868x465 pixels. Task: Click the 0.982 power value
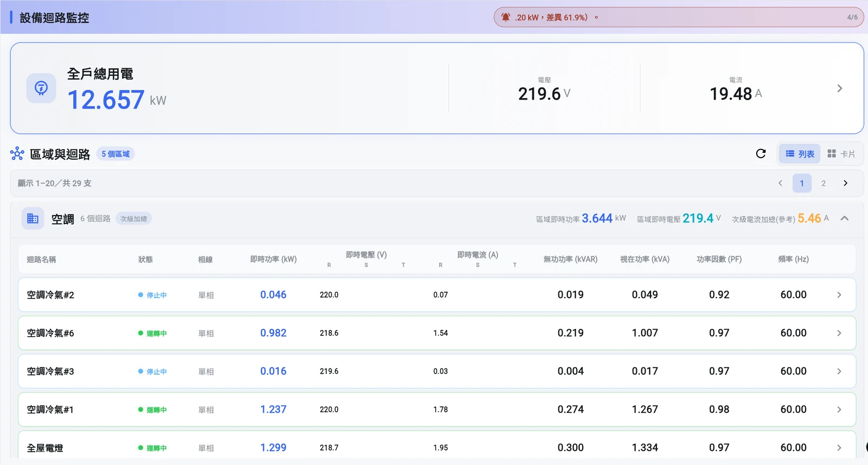coord(273,333)
